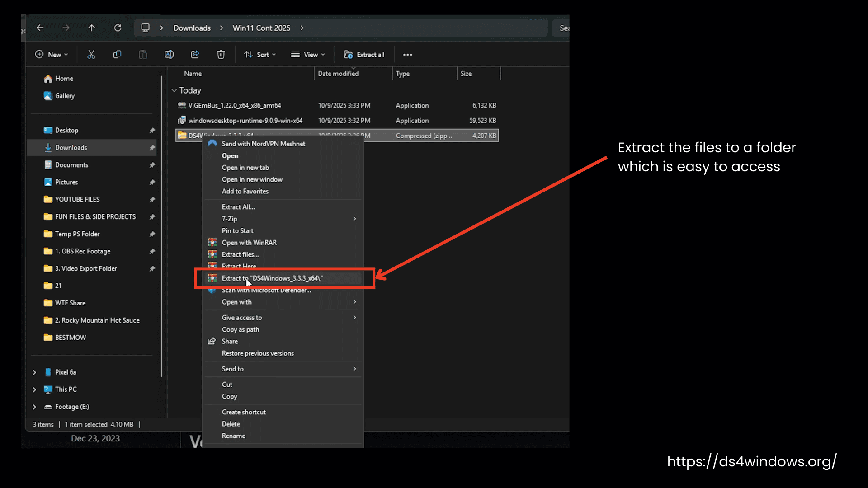Click the Share icon in toolbar
Screen dimensions: 868x488
tap(195, 55)
